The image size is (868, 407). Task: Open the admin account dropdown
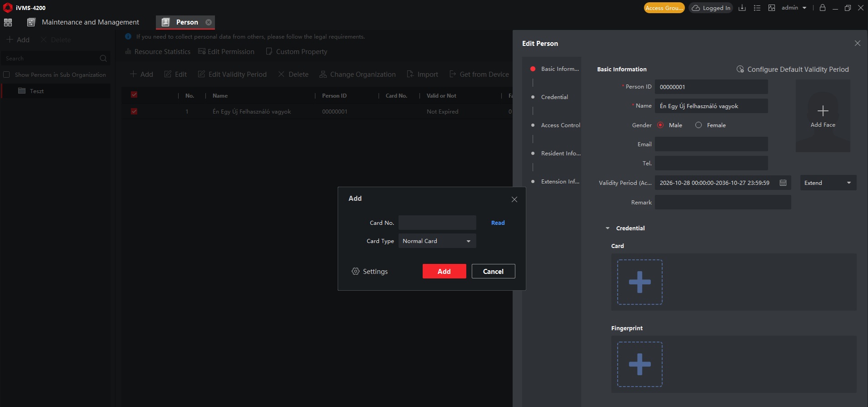pyautogui.click(x=794, y=8)
